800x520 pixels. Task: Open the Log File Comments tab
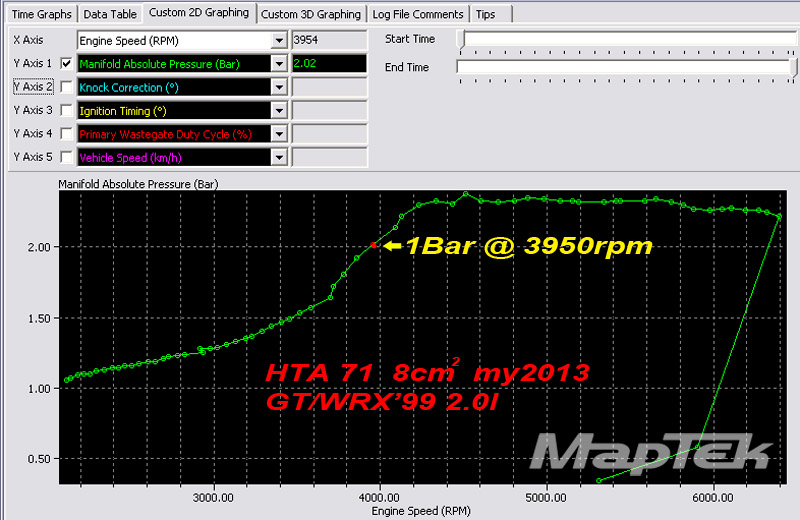click(x=418, y=14)
